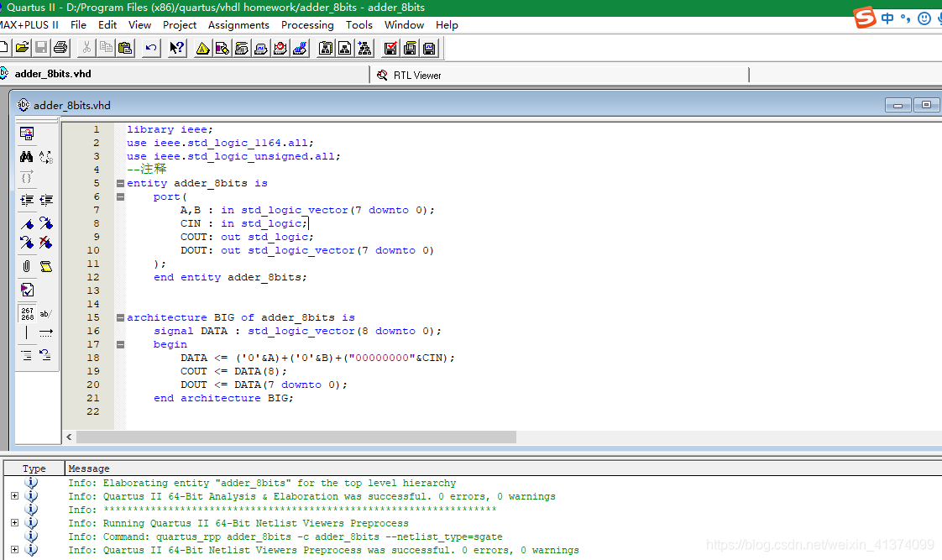The image size is (942, 560).
Task: Expand the Netlist Viewers Preprocess successful message
Action: 14,549
